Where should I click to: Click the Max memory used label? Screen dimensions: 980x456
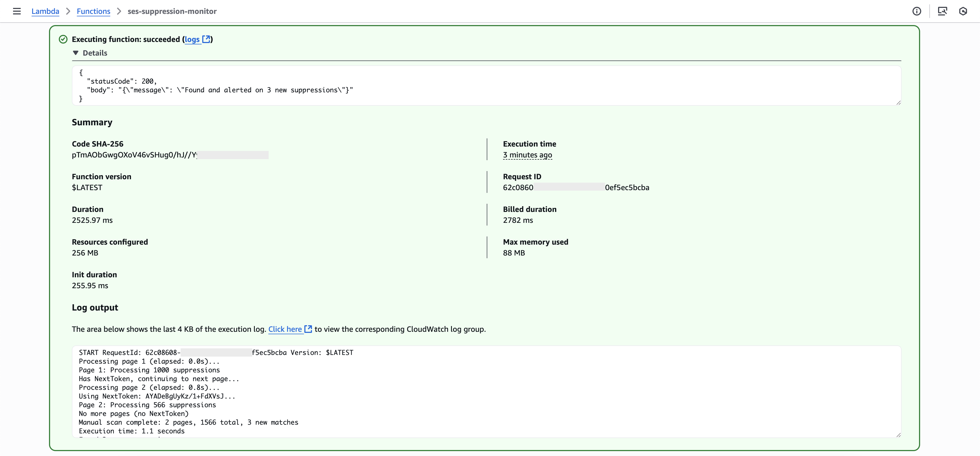tap(536, 242)
